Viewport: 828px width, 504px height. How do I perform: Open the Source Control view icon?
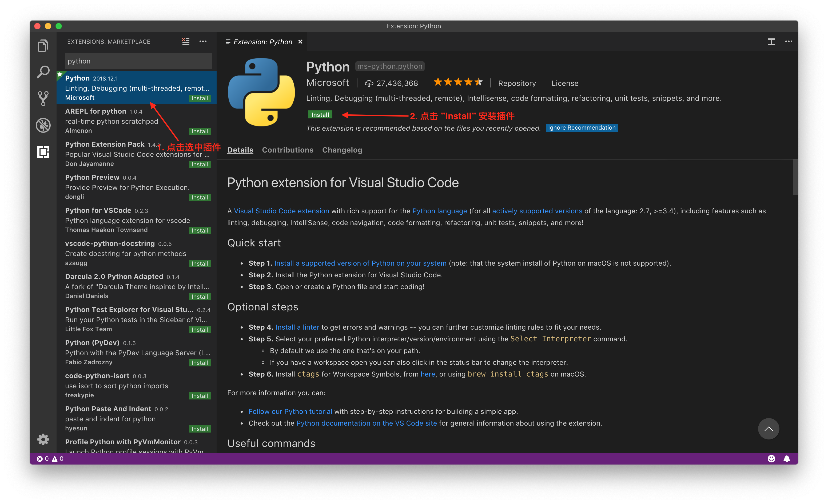43,98
